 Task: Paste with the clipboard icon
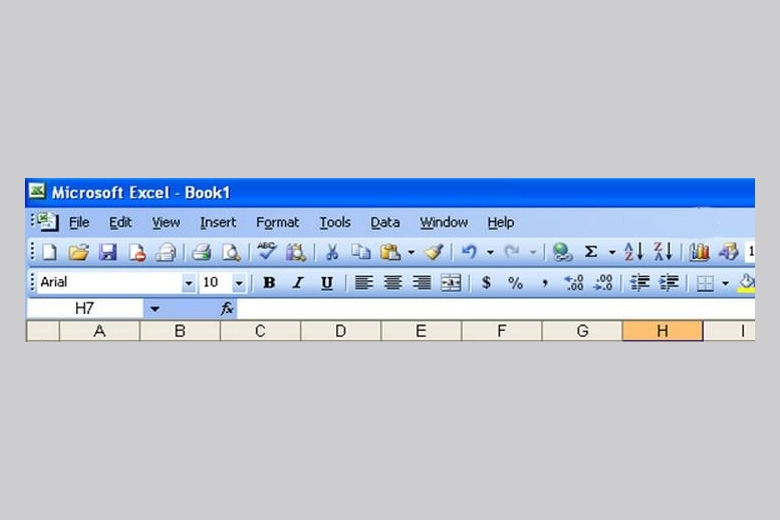390,252
